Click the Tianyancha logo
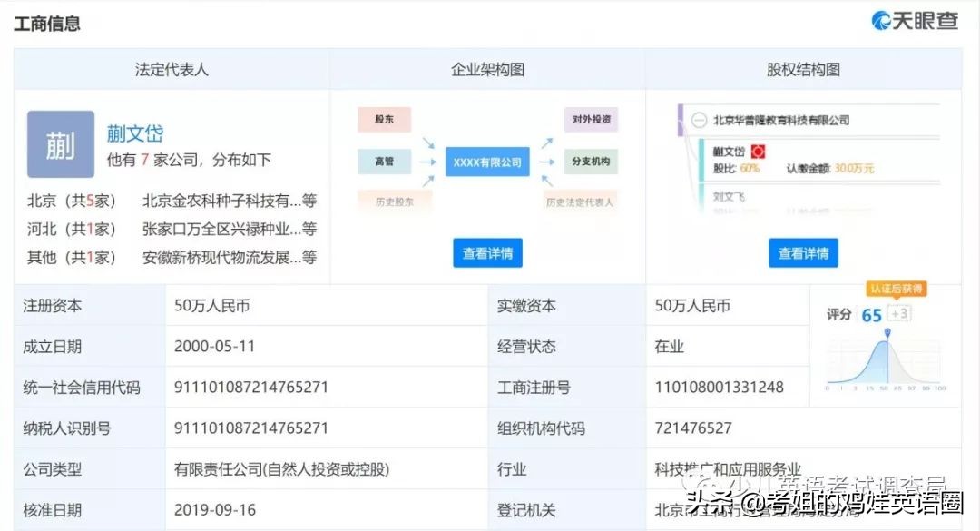The width and height of the screenshot is (980, 531). (x=916, y=19)
